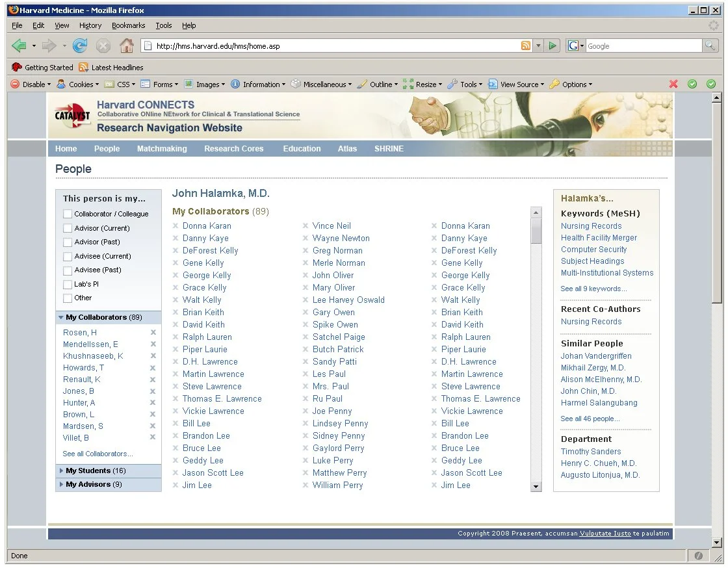Open the CSS toolbar menu
Viewport: 728px width, 568px height.
[x=120, y=84]
